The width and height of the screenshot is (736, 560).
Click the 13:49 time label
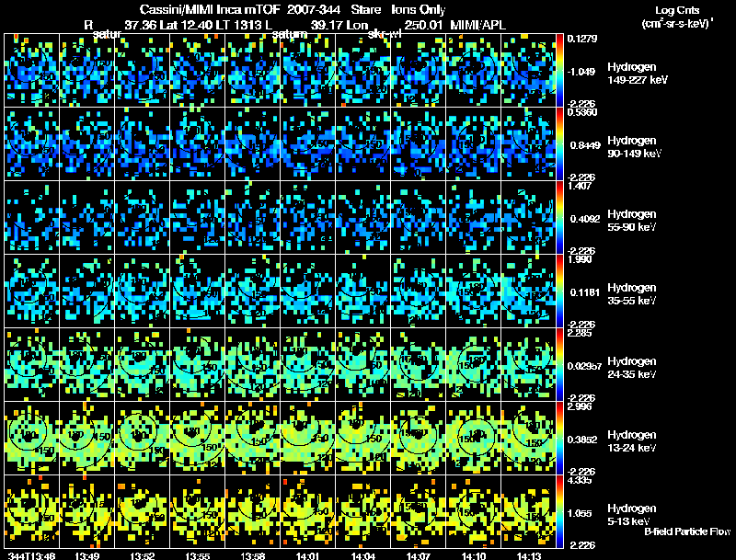[x=86, y=555]
